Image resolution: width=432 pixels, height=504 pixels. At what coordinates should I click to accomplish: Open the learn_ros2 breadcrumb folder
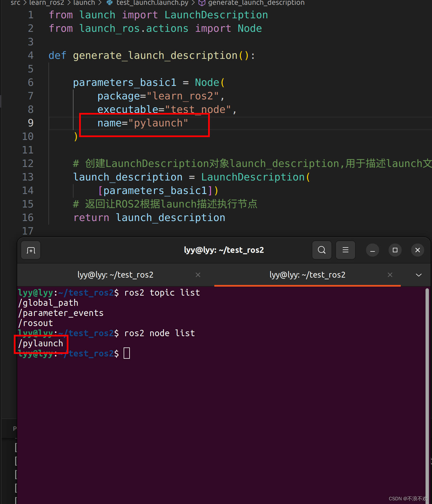(x=47, y=3)
